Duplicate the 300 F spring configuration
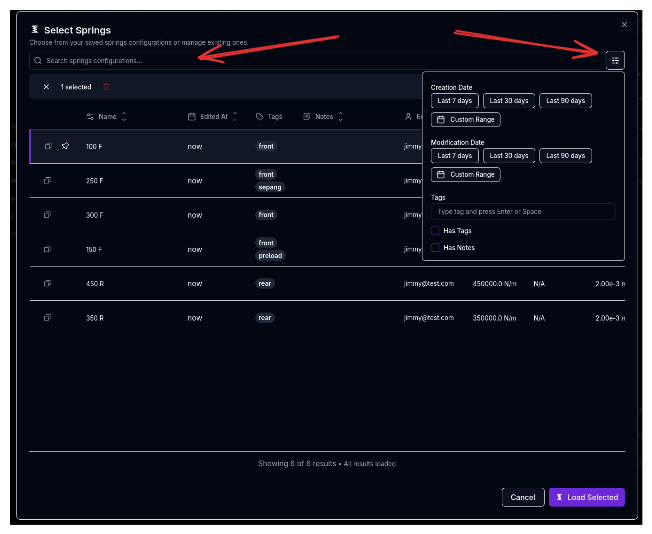 [x=47, y=215]
